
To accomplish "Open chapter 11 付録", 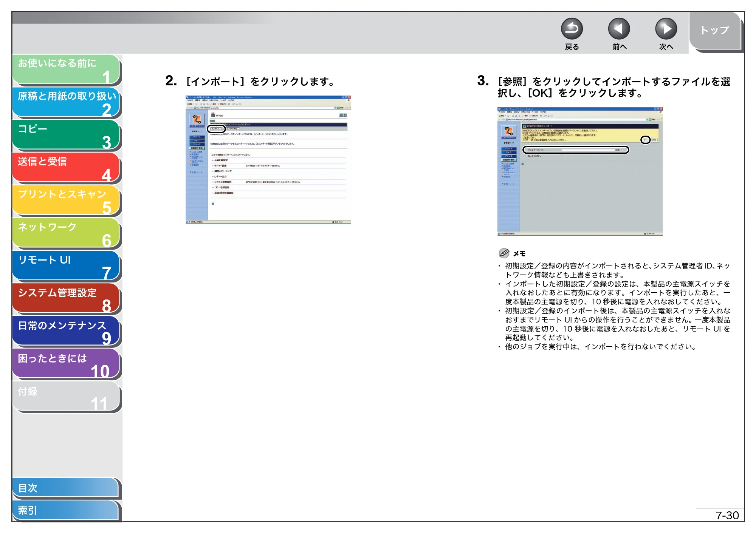I will 66,397.
